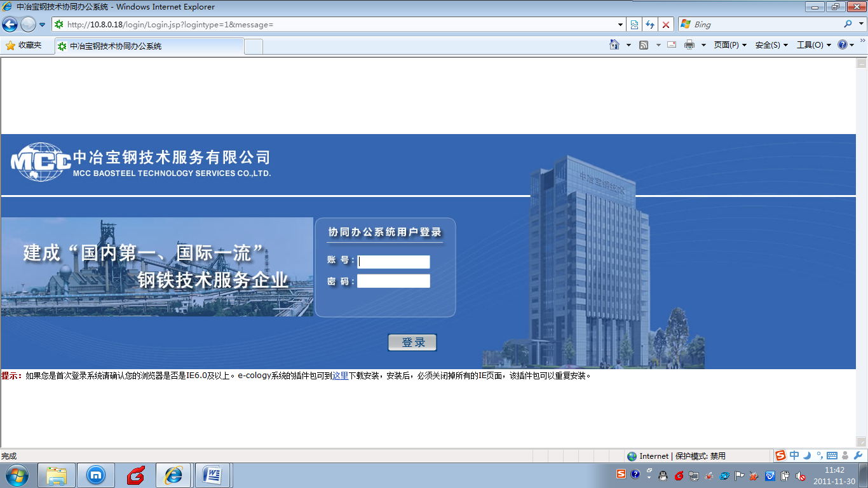Expand the address bar URL history dropdown
Viewport: 868px width, 488px height.
[x=621, y=25]
